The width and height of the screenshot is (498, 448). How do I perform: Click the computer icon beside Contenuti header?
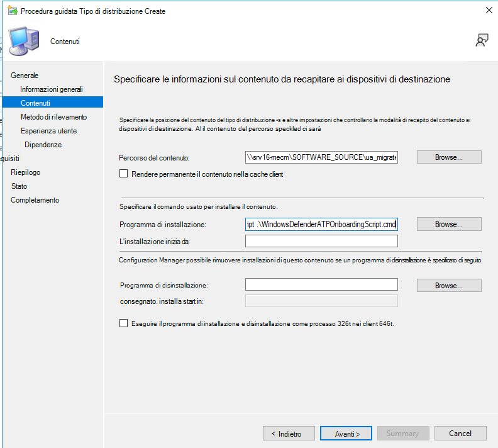click(x=24, y=41)
